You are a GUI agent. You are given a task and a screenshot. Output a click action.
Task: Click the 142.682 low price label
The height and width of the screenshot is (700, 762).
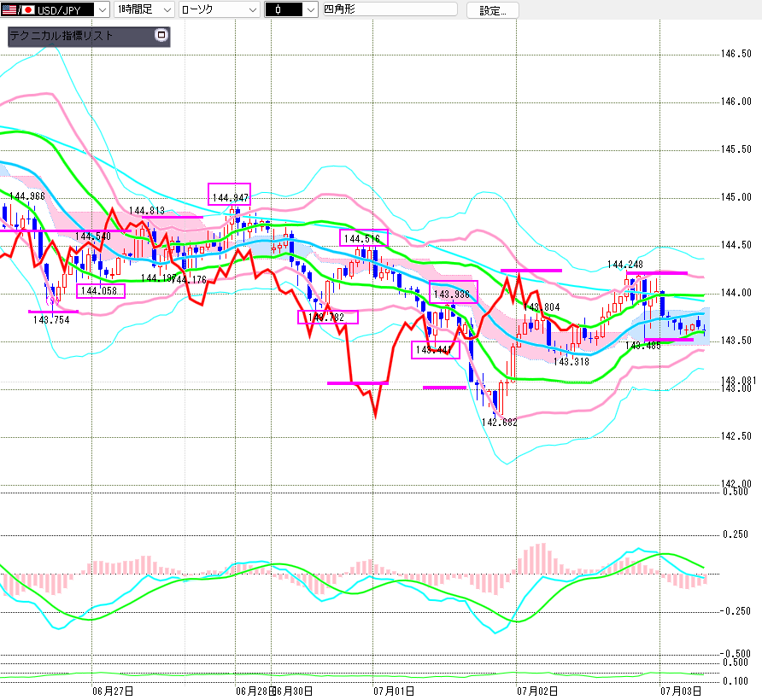pyautogui.click(x=499, y=423)
